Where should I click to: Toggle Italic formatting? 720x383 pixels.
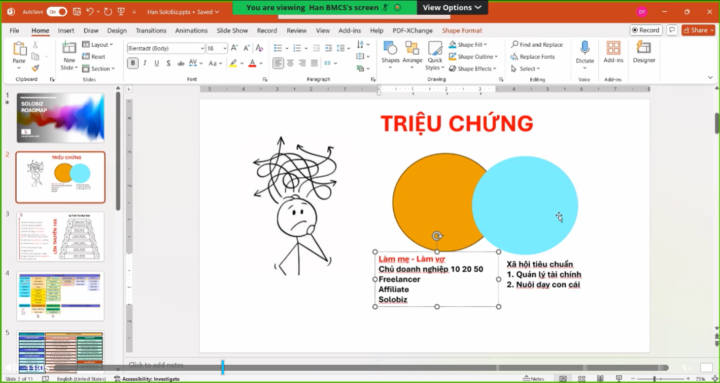point(145,63)
